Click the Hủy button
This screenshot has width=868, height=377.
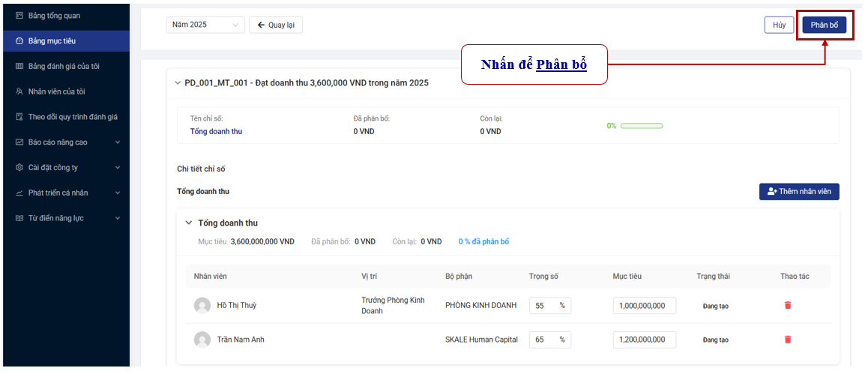[779, 25]
